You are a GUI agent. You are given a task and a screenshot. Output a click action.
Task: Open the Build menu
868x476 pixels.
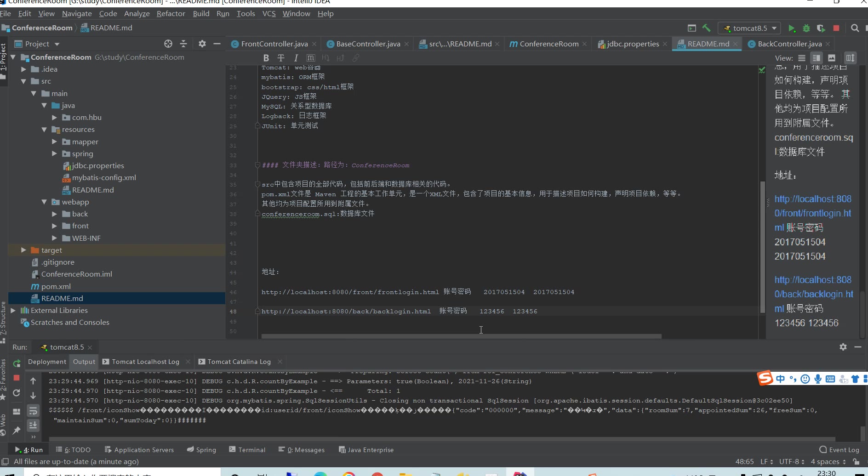[x=201, y=14]
